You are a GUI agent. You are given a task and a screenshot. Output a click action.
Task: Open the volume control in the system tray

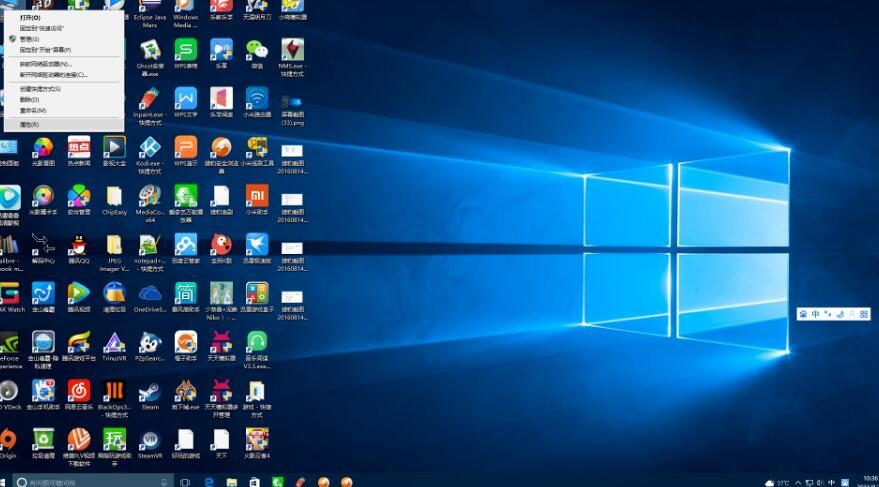click(x=820, y=483)
